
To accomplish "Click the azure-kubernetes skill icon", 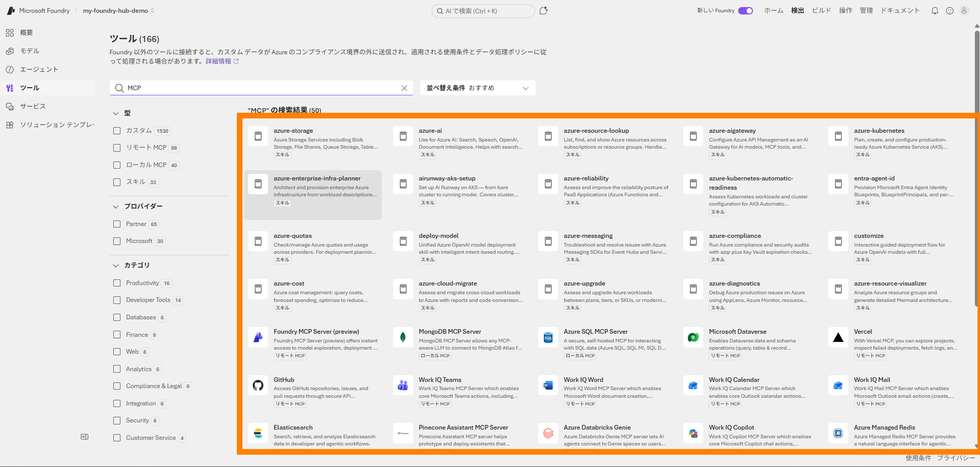I will click(x=838, y=136).
